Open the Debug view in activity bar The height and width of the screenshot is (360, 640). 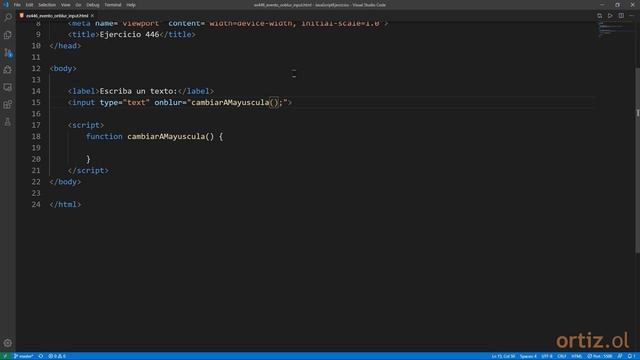tap(8, 70)
